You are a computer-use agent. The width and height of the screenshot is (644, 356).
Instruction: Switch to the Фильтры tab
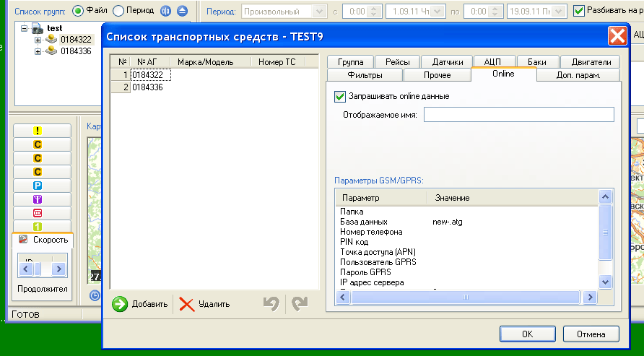(x=365, y=75)
